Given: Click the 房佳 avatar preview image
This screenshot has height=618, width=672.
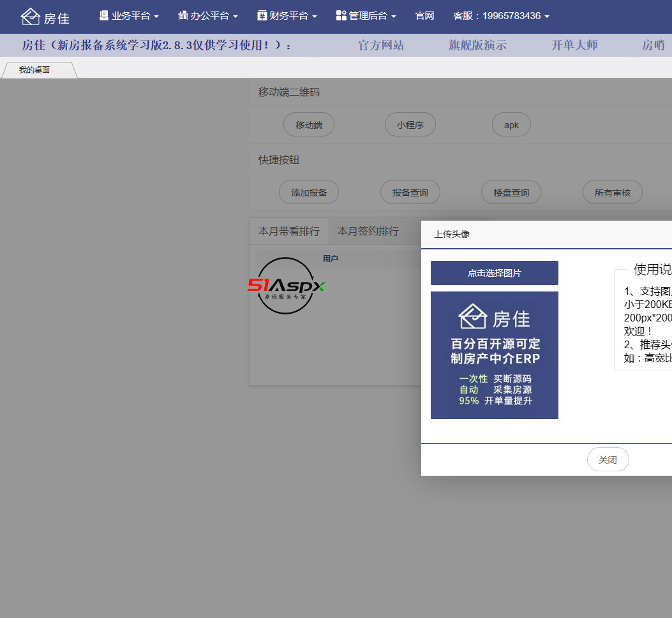Looking at the screenshot, I should click(x=494, y=355).
